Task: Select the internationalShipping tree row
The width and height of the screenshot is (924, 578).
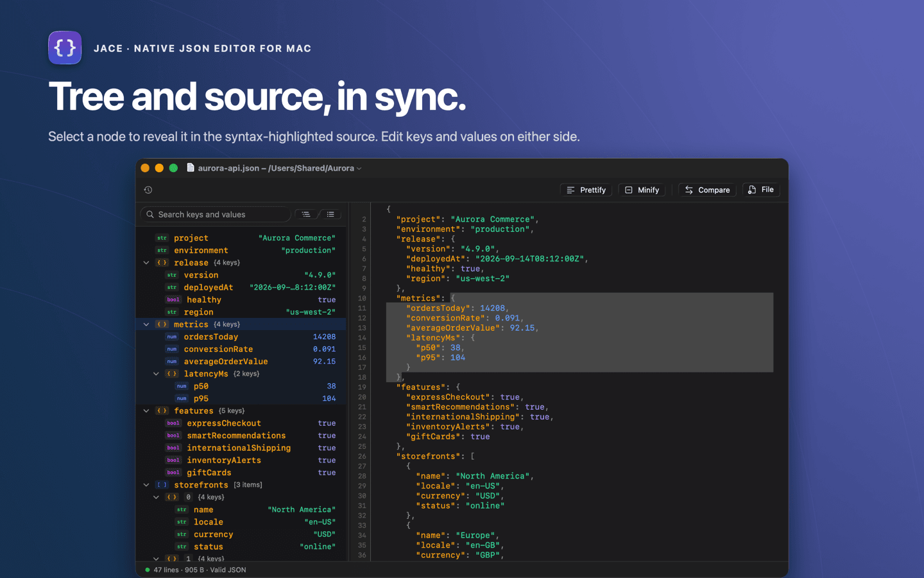Action: (242, 448)
